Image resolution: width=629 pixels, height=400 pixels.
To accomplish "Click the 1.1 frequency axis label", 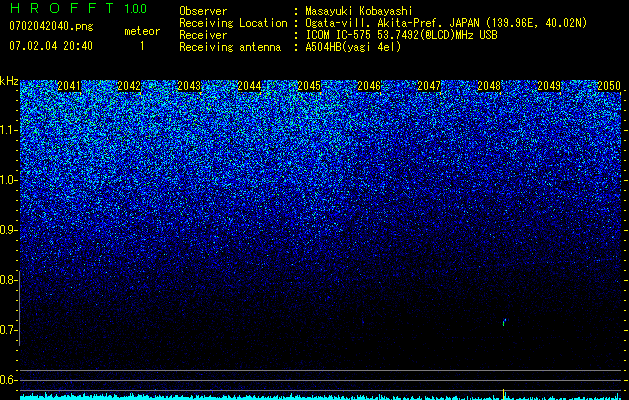I will 8,130.
